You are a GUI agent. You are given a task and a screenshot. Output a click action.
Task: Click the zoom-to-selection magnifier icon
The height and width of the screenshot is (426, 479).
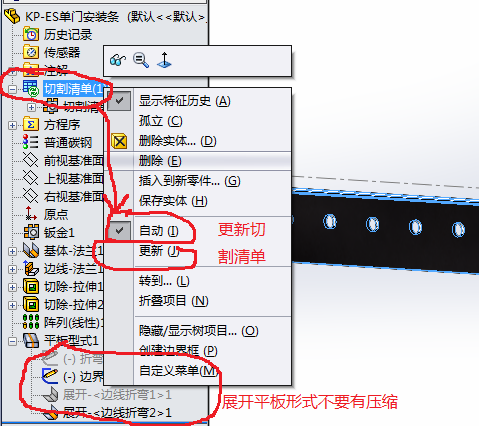141,60
